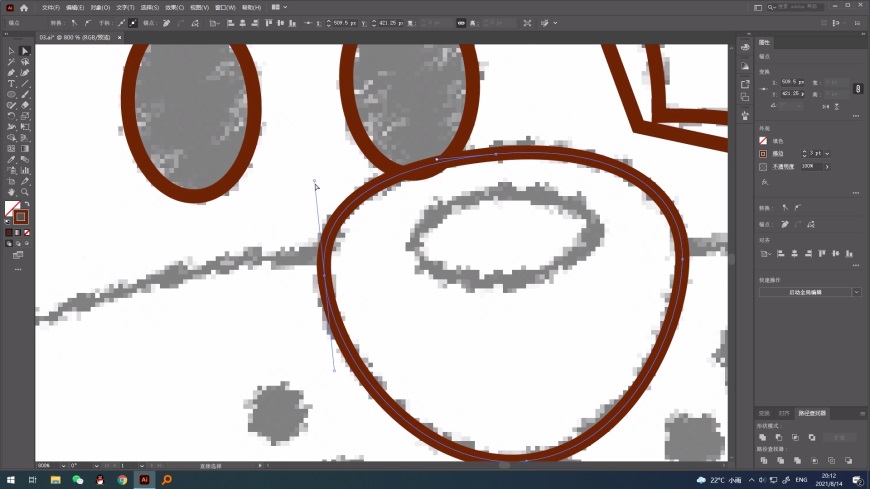Image resolution: width=870 pixels, height=489 pixels.
Task: Open Quick Actions button dropdown arrow
Action: click(856, 292)
